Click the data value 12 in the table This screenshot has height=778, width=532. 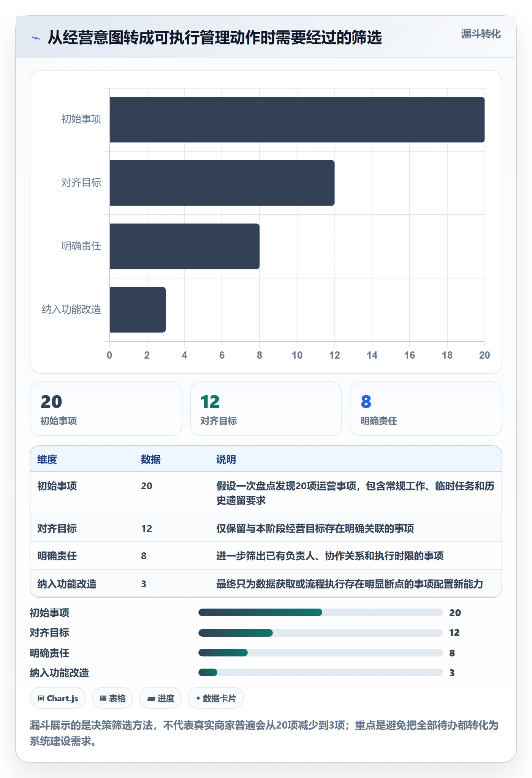pos(147,528)
